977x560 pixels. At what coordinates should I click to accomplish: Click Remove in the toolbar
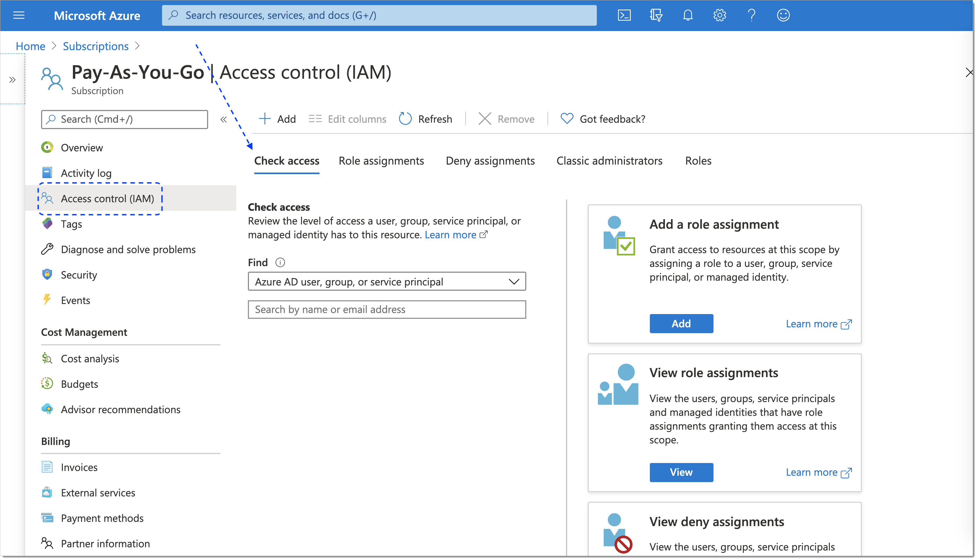coord(506,119)
